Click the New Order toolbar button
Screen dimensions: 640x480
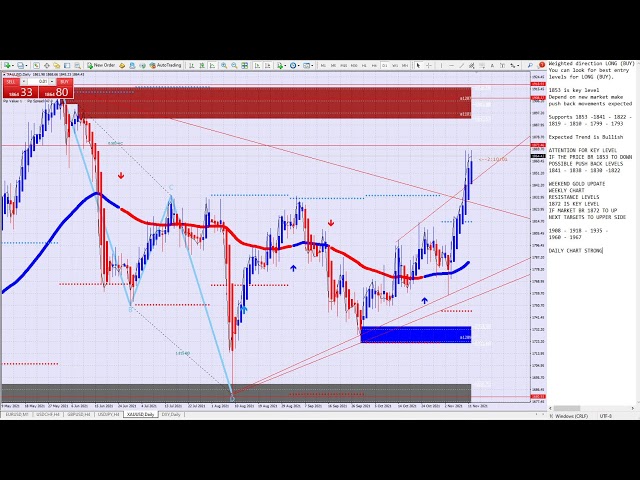pos(102,65)
